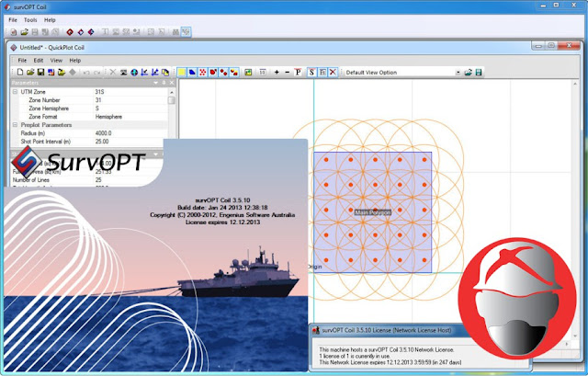Click Shot Point Interval value 25.00
Viewport: 588px width, 376px height.
click(x=102, y=142)
